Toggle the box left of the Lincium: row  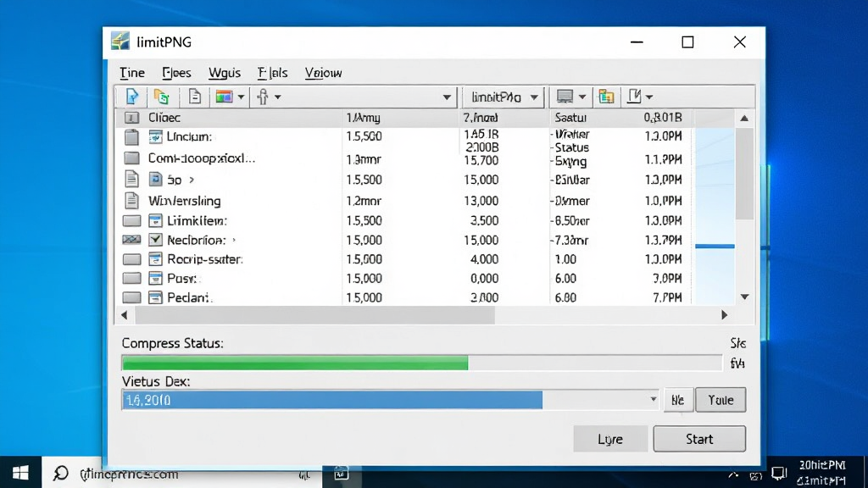coord(131,136)
